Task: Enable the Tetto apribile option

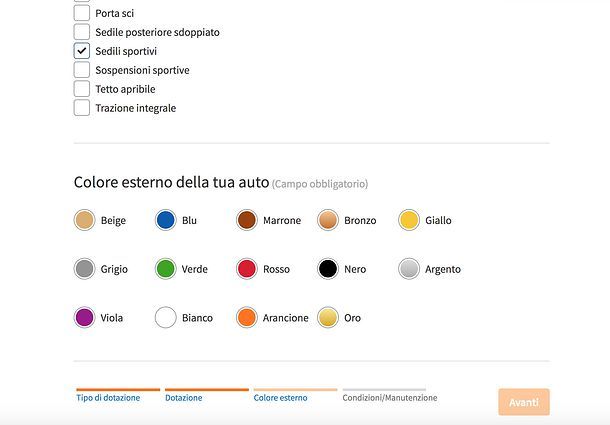Action: (x=82, y=89)
